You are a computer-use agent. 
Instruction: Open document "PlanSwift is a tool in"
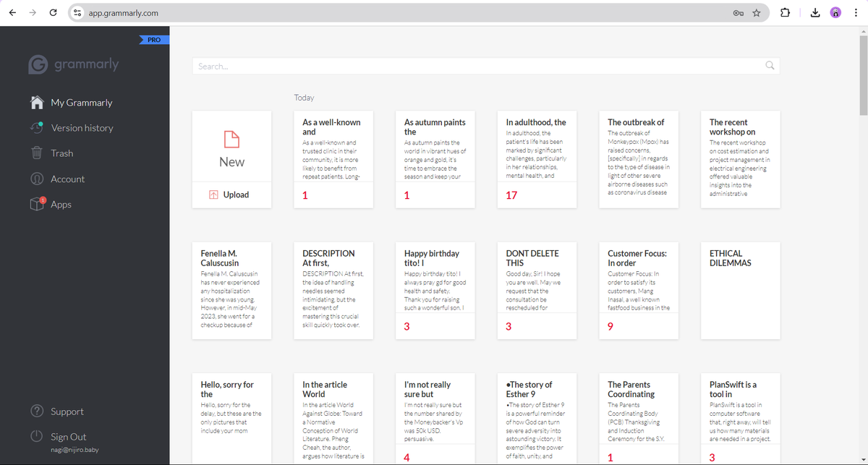click(741, 419)
